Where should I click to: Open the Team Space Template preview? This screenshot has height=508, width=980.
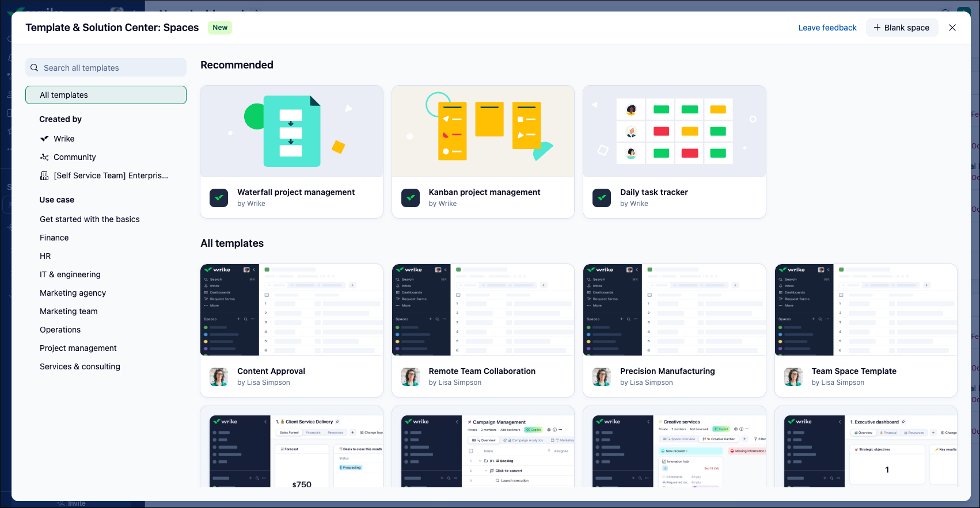[x=866, y=310]
